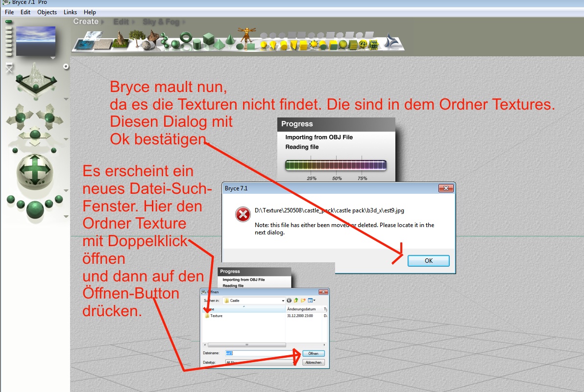This screenshot has height=392, width=584.
Task: Open render options triangle
Action: click(66, 216)
